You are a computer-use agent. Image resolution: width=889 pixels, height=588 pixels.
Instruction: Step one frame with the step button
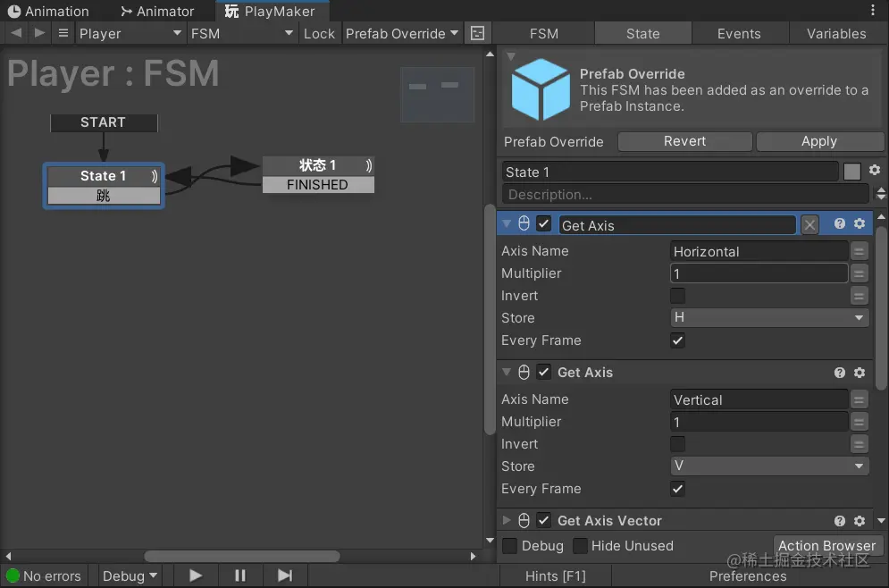(285, 575)
